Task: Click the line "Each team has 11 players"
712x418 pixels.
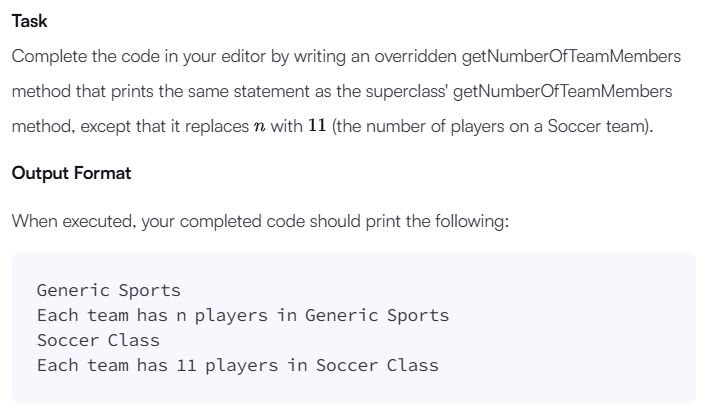Action: pos(238,365)
